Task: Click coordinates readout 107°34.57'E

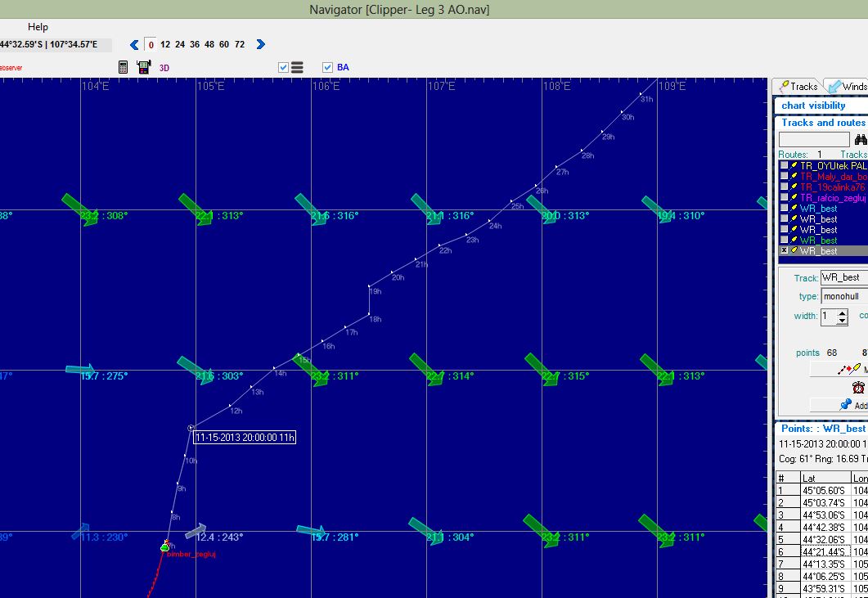Action: tap(74, 44)
